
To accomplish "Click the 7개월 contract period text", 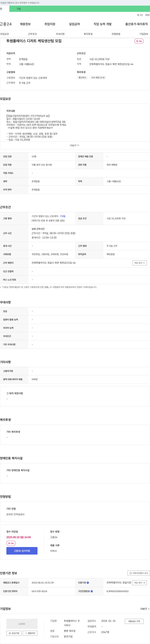I will (x=63, y=216).
